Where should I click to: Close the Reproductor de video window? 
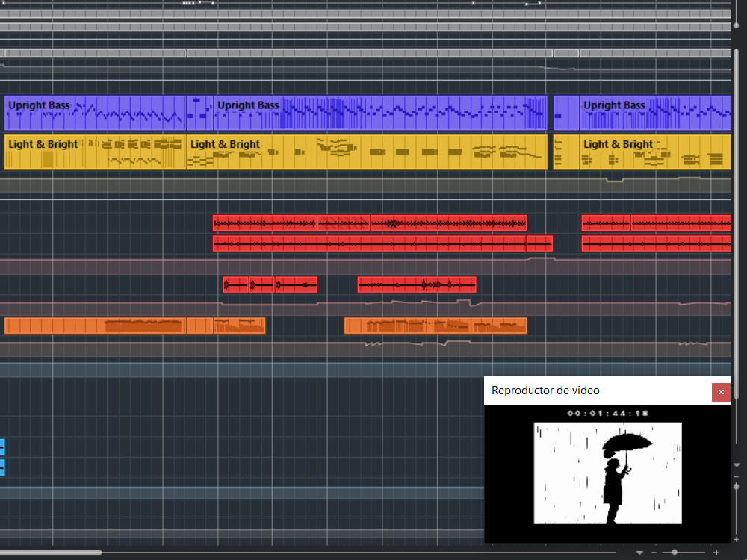(x=721, y=392)
